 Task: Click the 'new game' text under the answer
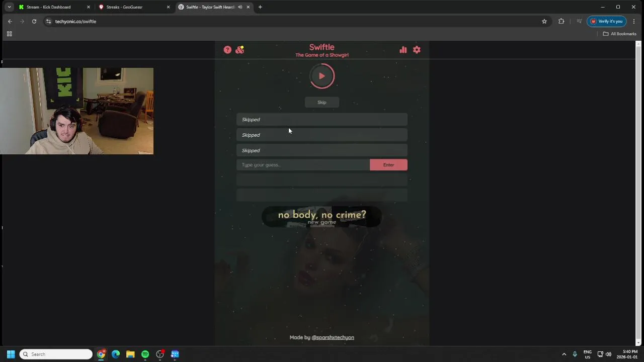point(322,222)
